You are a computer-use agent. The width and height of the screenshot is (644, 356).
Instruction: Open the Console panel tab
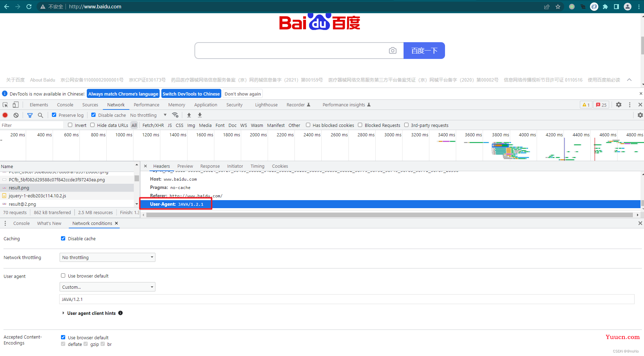click(65, 105)
